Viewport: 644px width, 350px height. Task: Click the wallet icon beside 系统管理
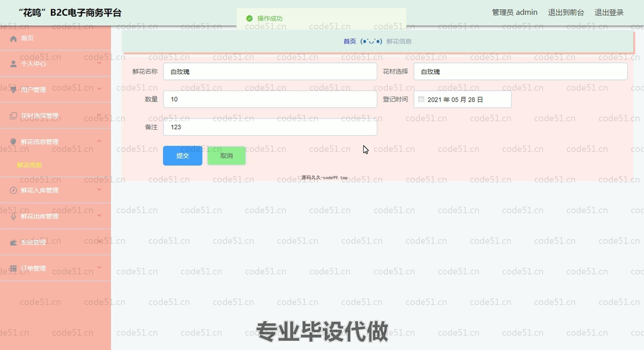[x=13, y=242]
